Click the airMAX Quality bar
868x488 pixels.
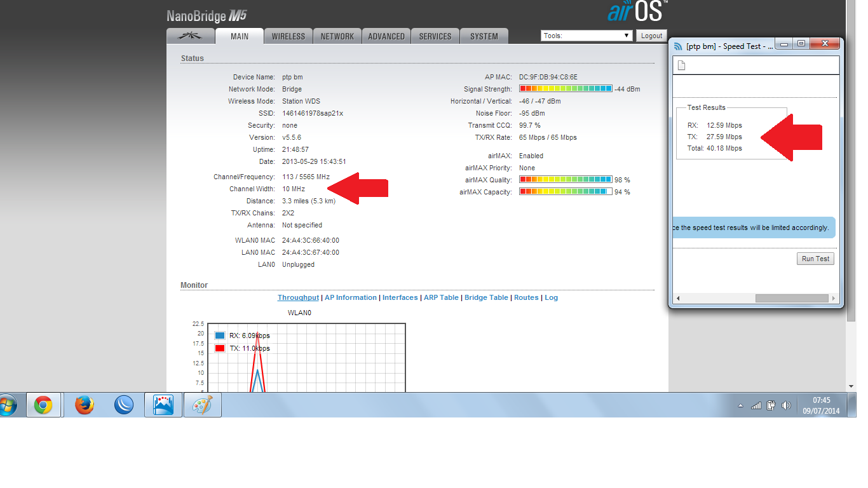tap(566, 180)
